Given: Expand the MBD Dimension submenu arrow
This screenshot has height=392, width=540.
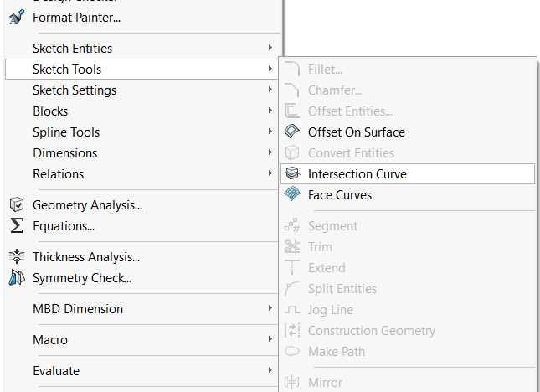Looking at the screenshot, I should pyautogui.click(x=270, y=309).
